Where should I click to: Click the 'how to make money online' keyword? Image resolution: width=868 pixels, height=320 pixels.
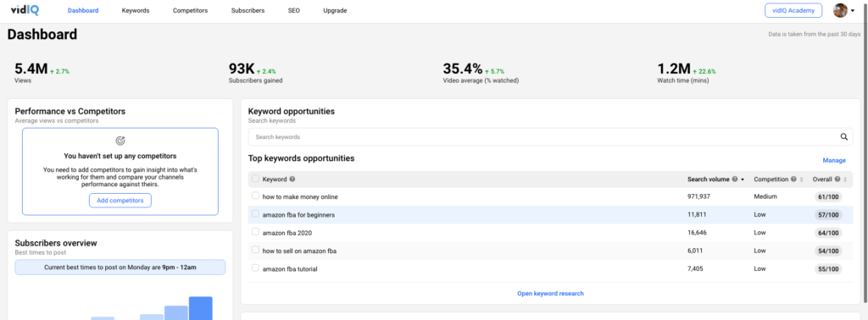pyautogui.click(x=300, y=196)
